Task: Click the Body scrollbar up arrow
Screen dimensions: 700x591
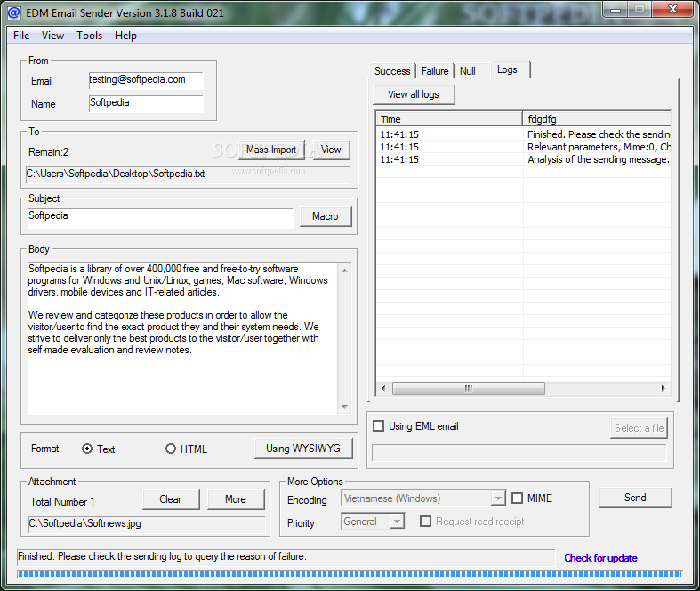Action: tap(344, 271)
